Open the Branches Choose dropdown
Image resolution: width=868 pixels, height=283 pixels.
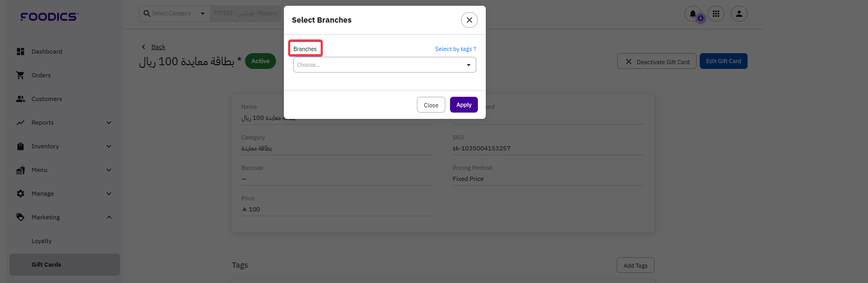(x=384, y=65)
